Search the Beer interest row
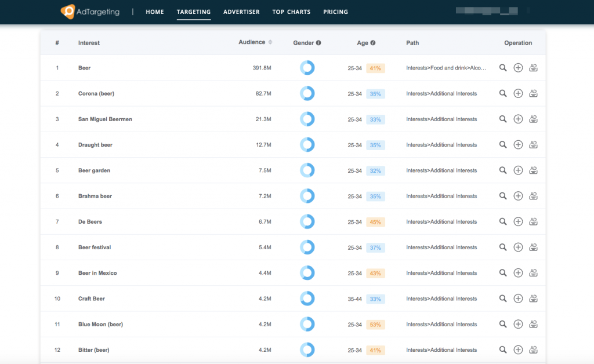Viewport: 594px width, 364px height. click(503, 68)
